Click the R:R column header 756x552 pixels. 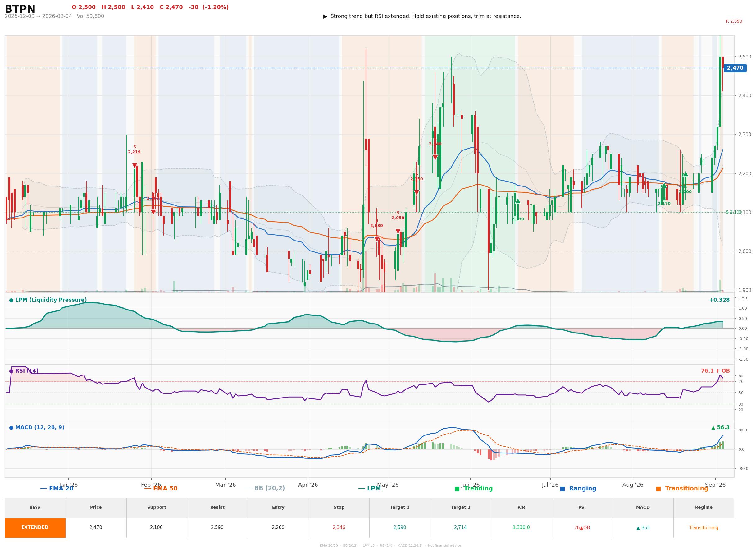pos(521,507)
